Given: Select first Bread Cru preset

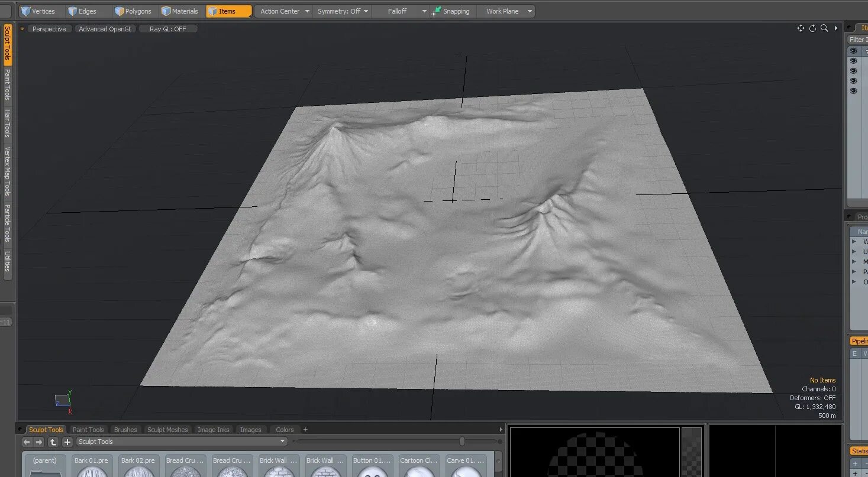Looking at the screenshot, I should [x=185, y=465].
